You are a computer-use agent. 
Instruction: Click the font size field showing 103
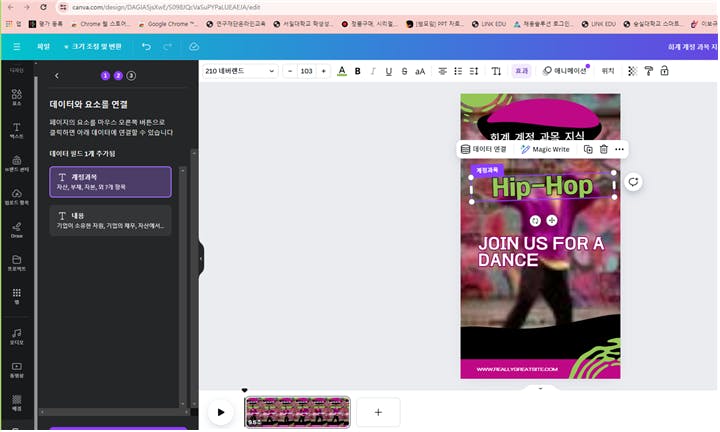306,71
